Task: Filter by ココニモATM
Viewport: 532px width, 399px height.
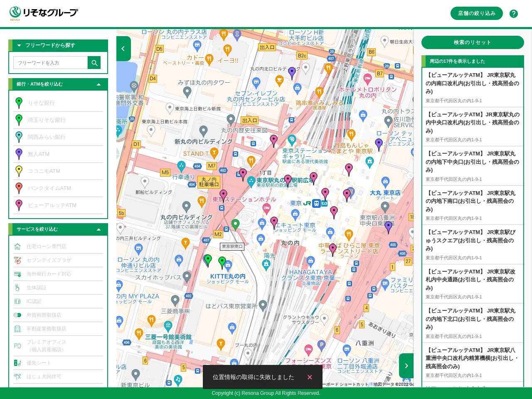Action: (58, 171)
